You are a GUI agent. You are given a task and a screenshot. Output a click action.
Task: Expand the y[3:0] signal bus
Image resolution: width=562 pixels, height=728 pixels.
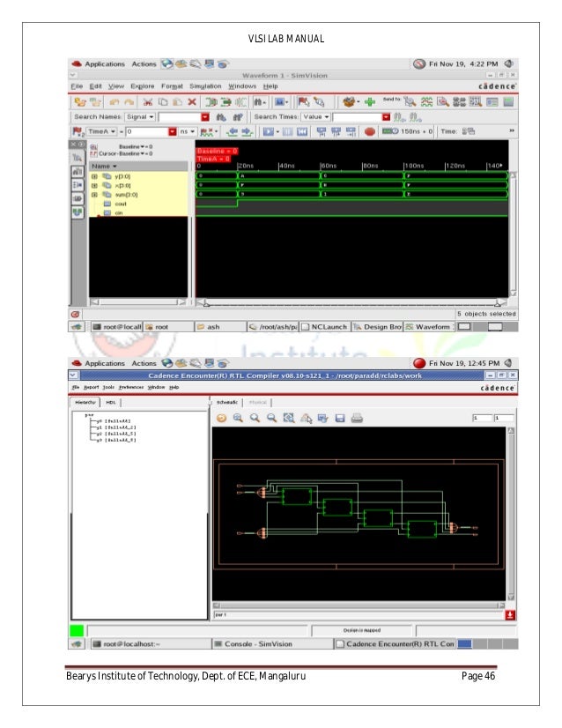(x=94, y=175)
